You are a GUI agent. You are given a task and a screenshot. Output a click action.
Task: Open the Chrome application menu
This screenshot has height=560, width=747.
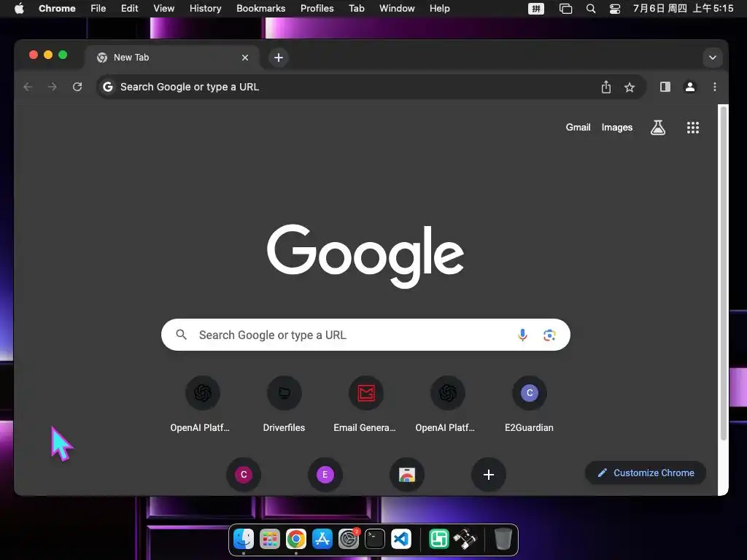coord(57,8)
